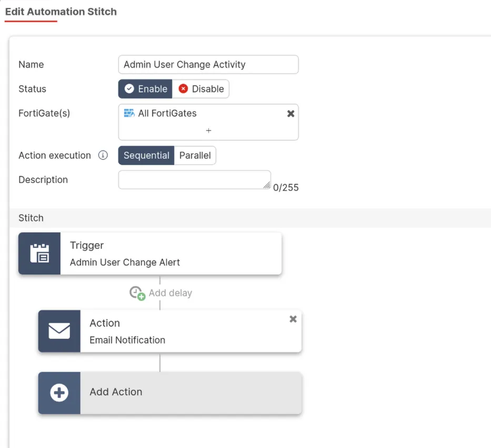Open the Action execution info tooltip
This screenshot has width=491, height=448.
103,155
